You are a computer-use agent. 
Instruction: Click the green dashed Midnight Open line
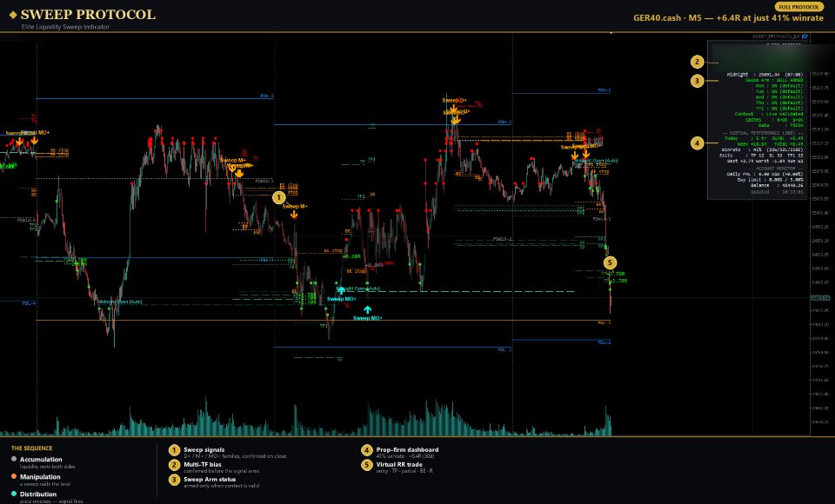(458, 292)
